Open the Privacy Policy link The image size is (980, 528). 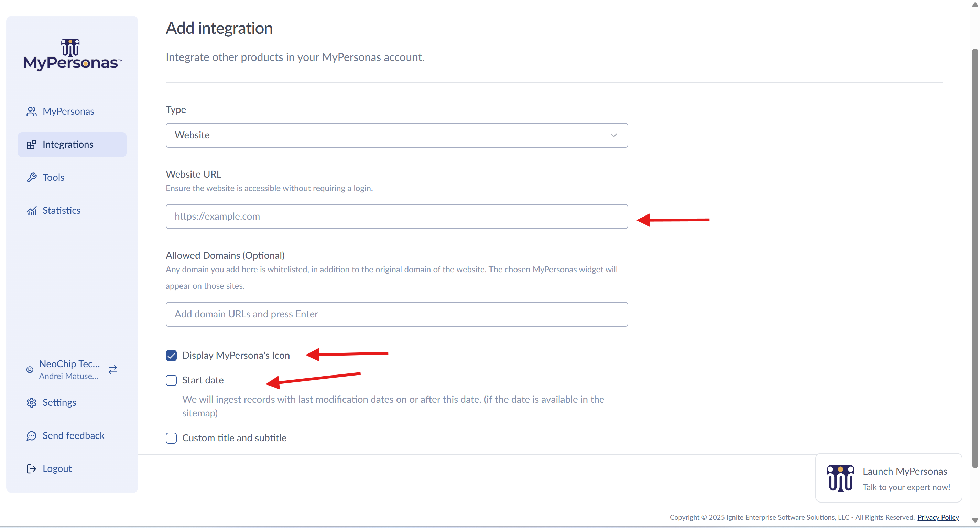[x=938, y=517]
